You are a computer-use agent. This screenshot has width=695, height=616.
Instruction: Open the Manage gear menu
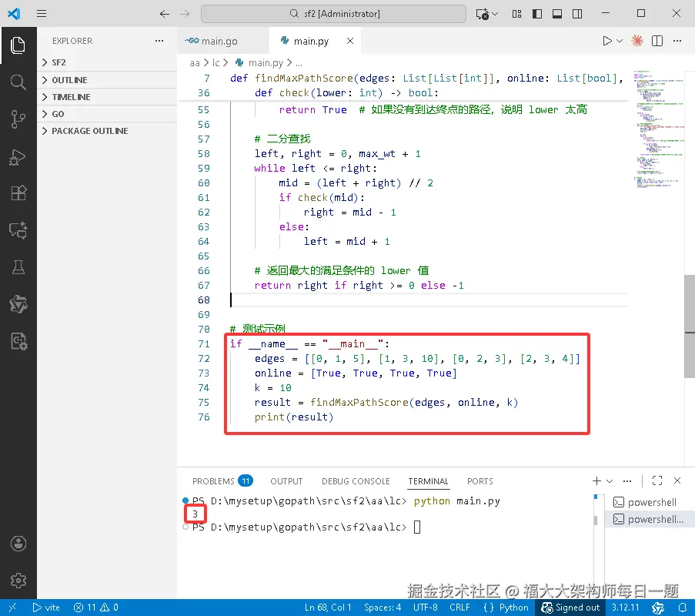pyautogui.click(x=18, y=580)
